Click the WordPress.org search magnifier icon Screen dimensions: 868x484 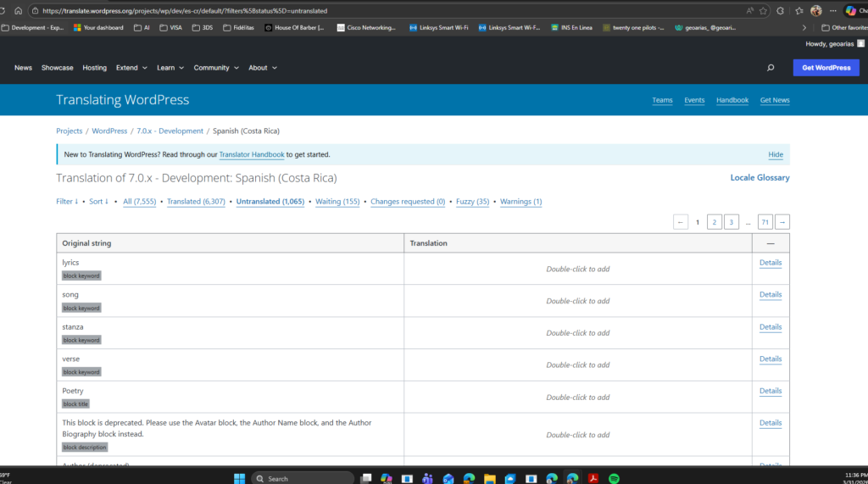(770, 68)
